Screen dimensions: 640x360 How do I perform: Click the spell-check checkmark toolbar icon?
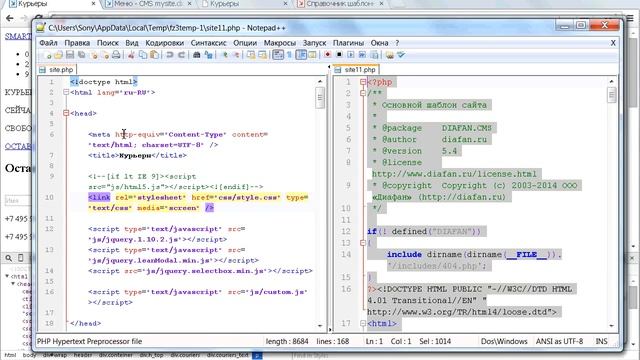(x=401, y=55)
